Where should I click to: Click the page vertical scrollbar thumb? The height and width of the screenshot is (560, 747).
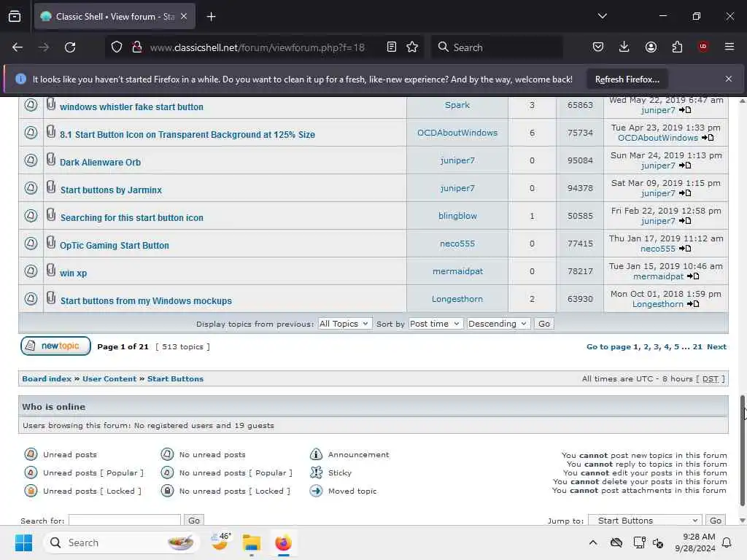coord(742,450)
